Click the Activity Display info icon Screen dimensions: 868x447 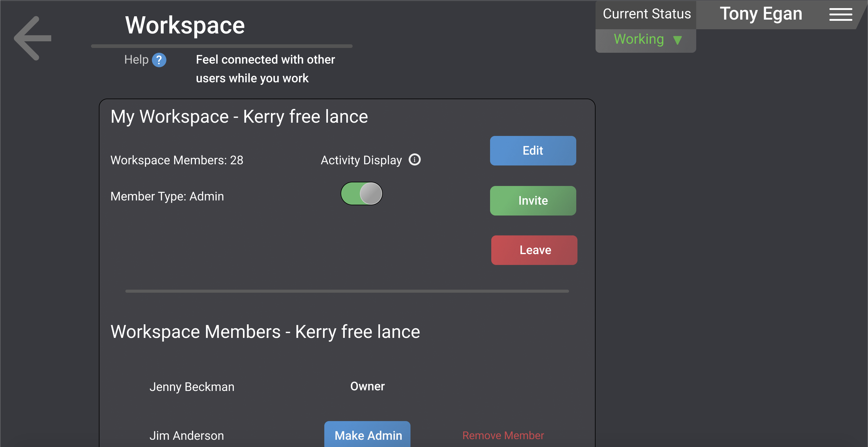click(x=414, y=159)
